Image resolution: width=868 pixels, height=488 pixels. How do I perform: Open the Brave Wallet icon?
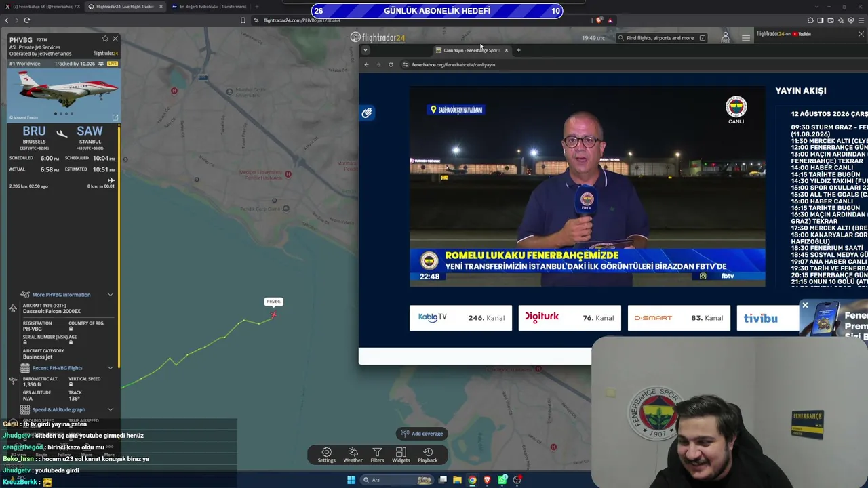tap(831, 20)
